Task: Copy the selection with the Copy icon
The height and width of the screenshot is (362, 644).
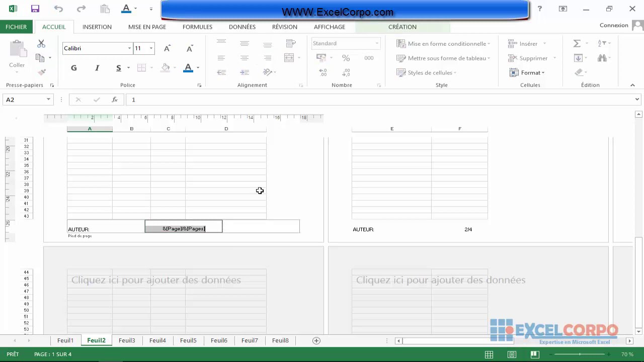Action: click(x=40, y=58)
